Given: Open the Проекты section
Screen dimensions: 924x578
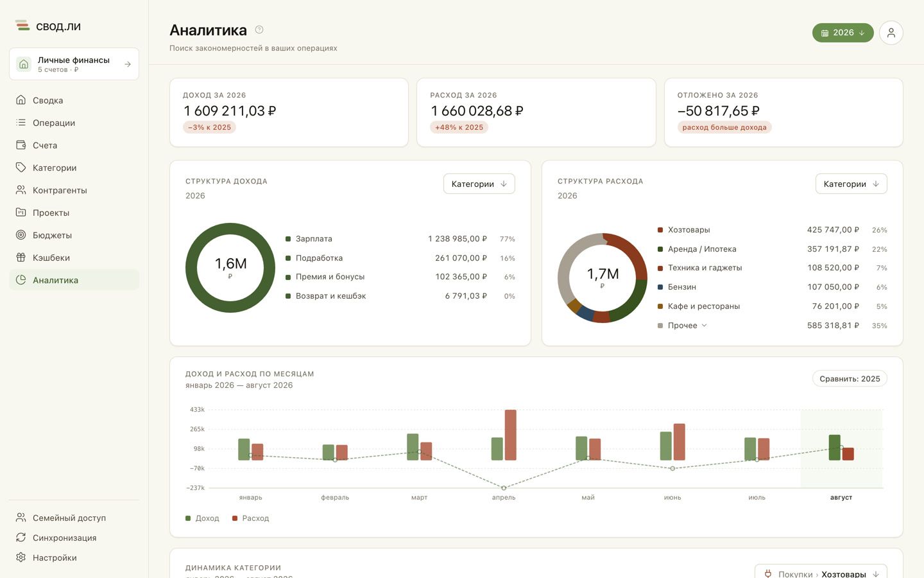Looking at the screenshot, I should pyautogui.click(x=74, y=213).
